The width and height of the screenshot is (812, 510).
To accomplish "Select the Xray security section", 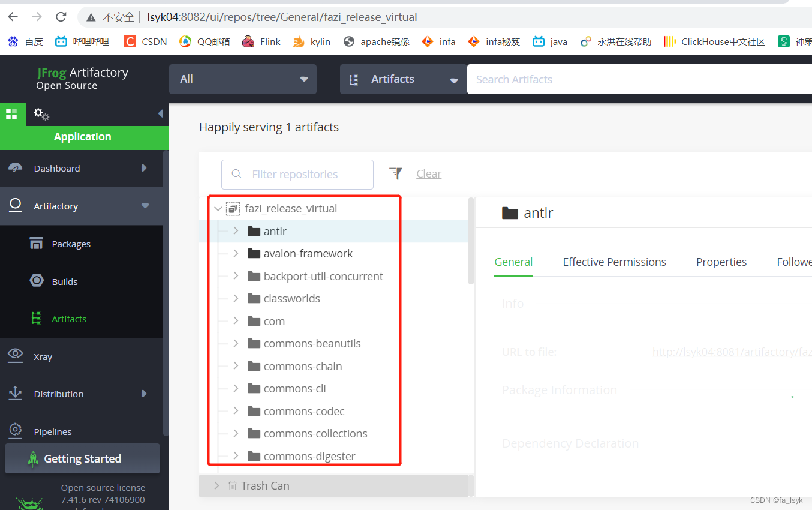I will tap(43, 356).
